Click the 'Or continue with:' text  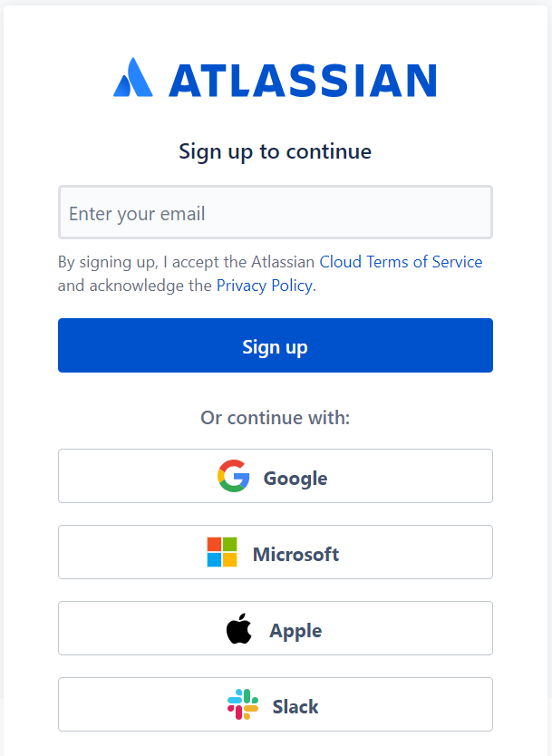click(x=275, y=418)
